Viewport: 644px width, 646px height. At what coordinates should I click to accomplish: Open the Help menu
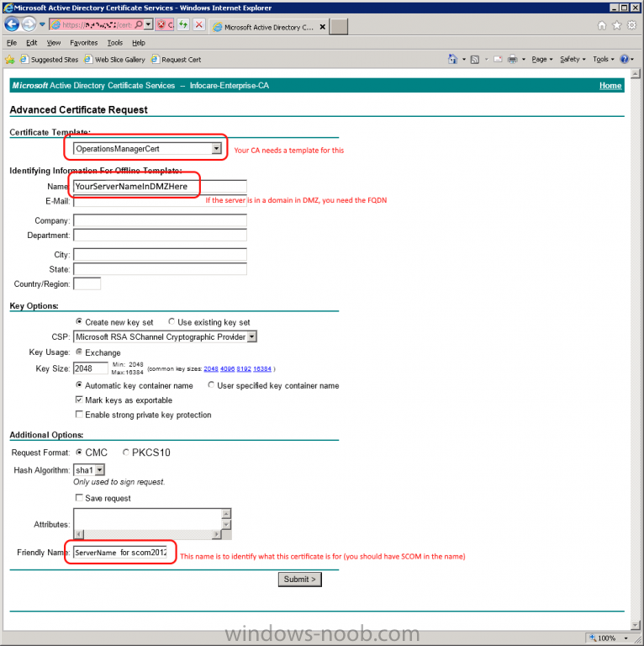(x=139, y=42)
